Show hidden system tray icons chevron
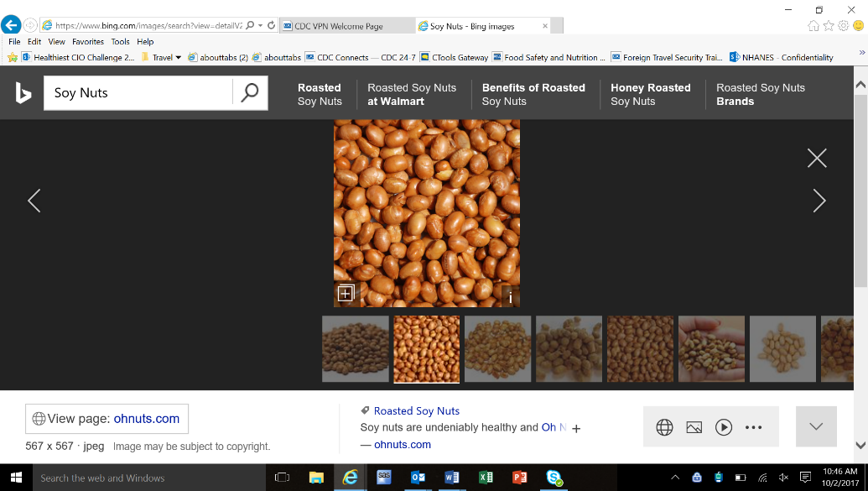This screenshot has height=491, width=868. [x=675, y=477]
